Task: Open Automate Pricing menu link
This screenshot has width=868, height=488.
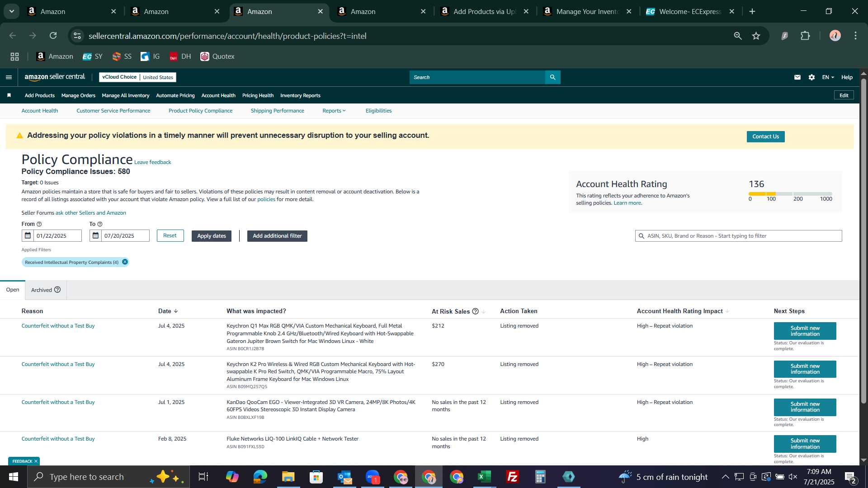Action: click(175, 95)
